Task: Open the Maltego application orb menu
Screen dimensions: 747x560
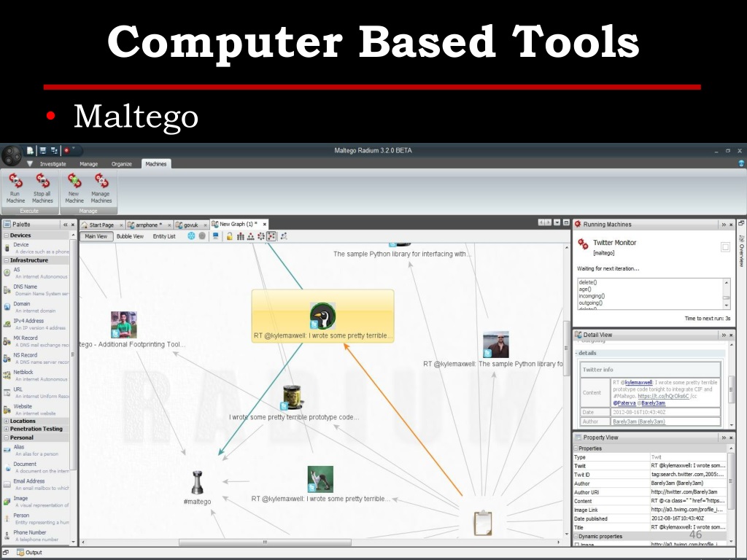Action: (12, 155)
